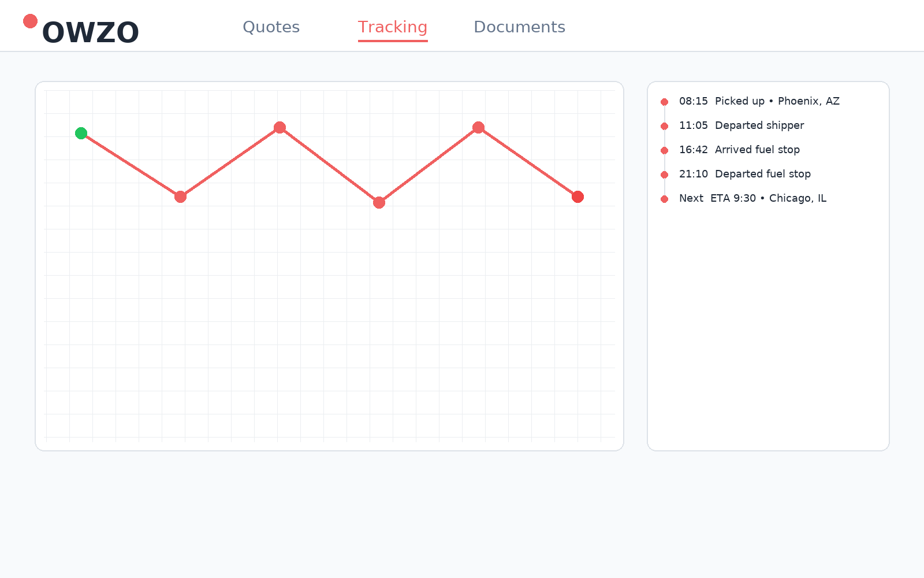Click the 08:15 Picked up event dot

click(665, 102)
